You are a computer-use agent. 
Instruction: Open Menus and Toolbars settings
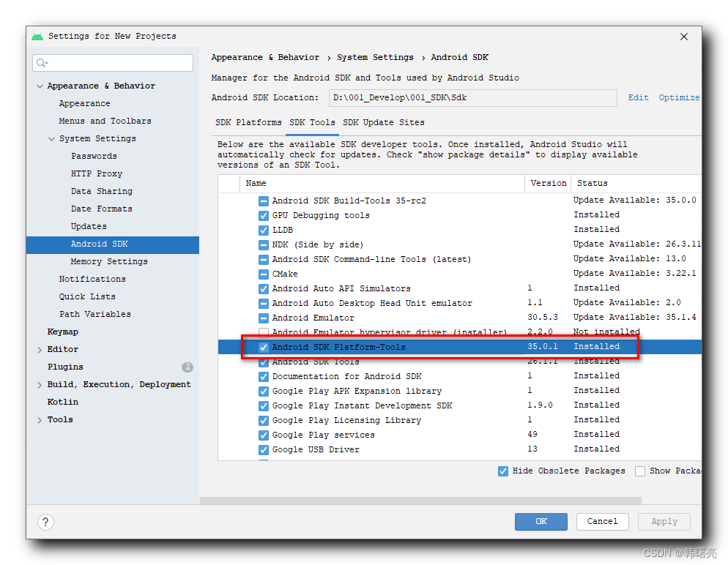[105, 121]
